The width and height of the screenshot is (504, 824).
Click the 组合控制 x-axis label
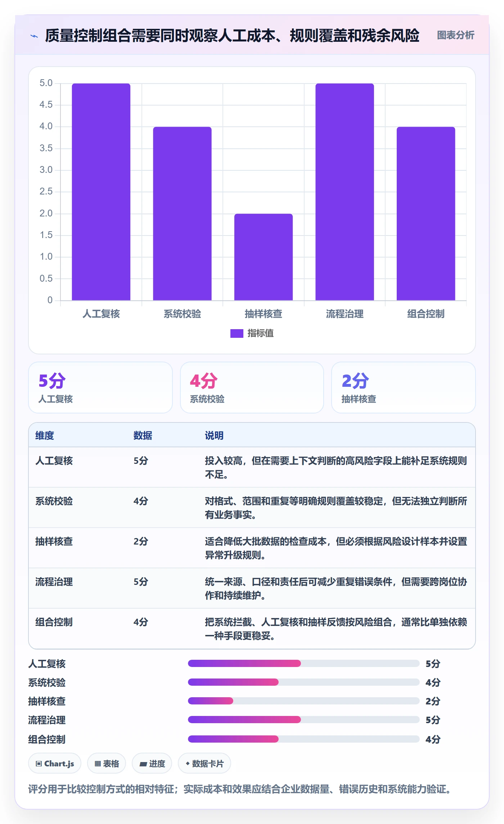point(426,314)
